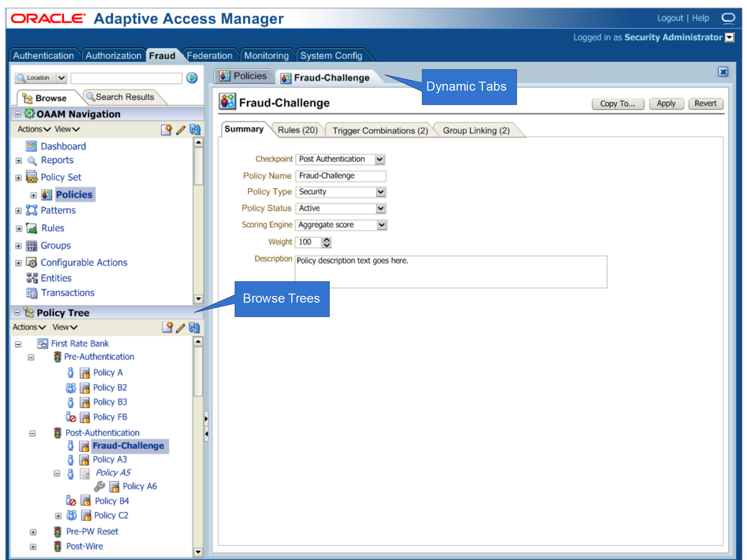Click the wrench icon beside Policy A6
This screenshot has height=560, width=747.
tap(100, 486)
